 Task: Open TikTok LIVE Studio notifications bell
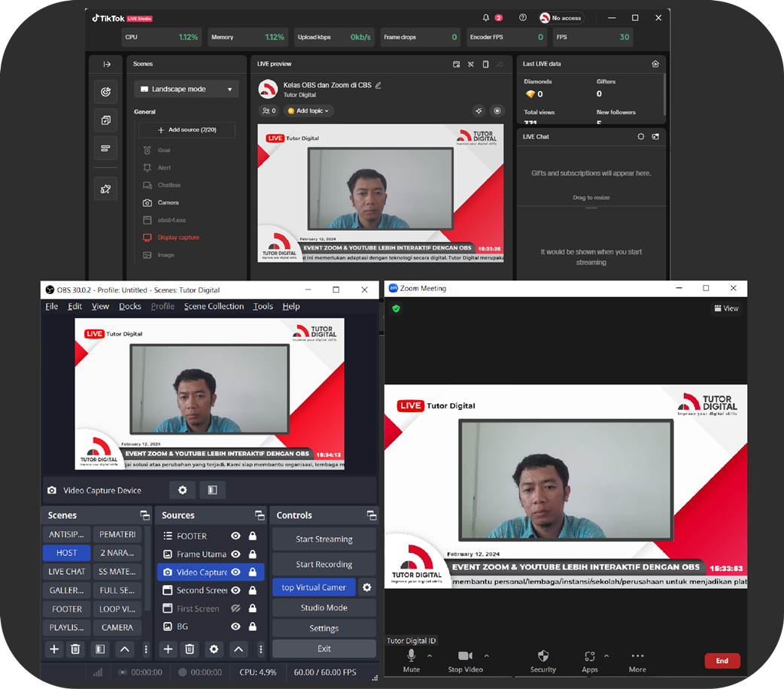(x=487, y=17)
